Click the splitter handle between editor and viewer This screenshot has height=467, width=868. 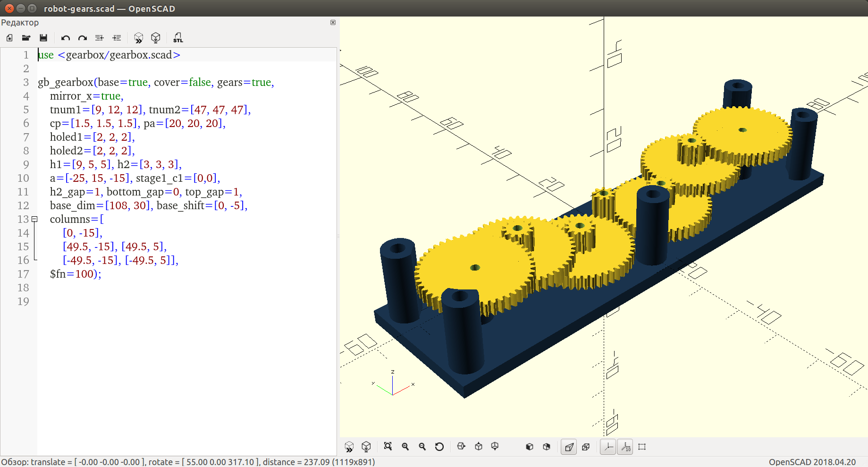point(338,236)
